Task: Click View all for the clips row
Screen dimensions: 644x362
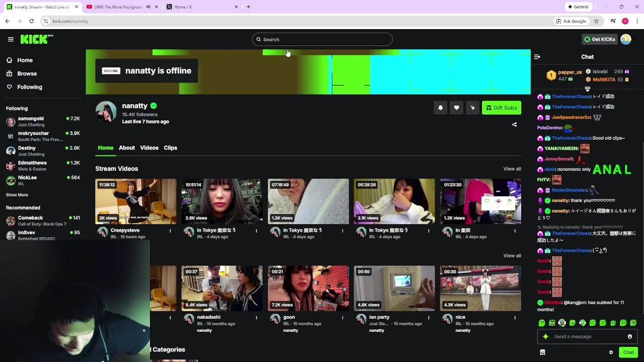Action: tap(512, 255)
